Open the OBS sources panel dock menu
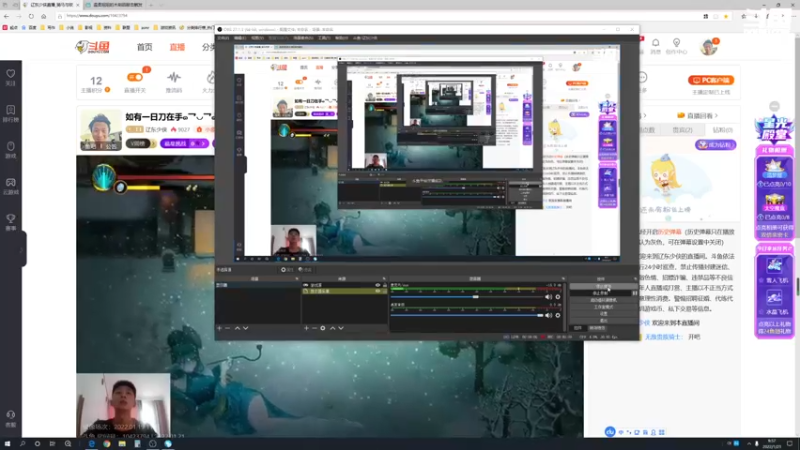800x450 pixels. 384,279
